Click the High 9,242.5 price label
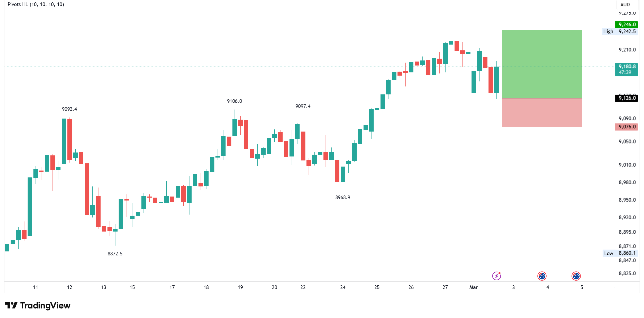 (x=619, y=32)
